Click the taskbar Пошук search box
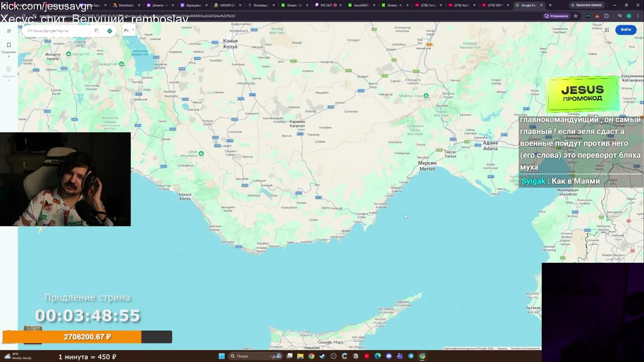Screen dimensions: 644x362 tap(256, 356)
